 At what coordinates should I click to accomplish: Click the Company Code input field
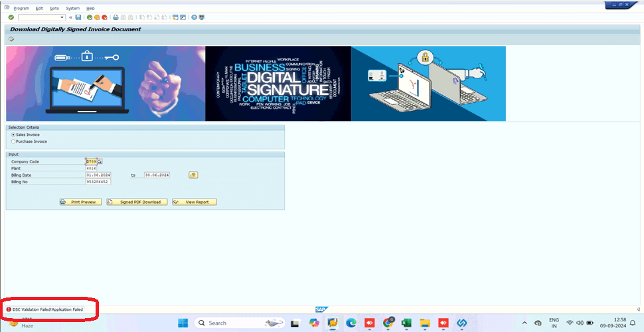click(91, 161)
